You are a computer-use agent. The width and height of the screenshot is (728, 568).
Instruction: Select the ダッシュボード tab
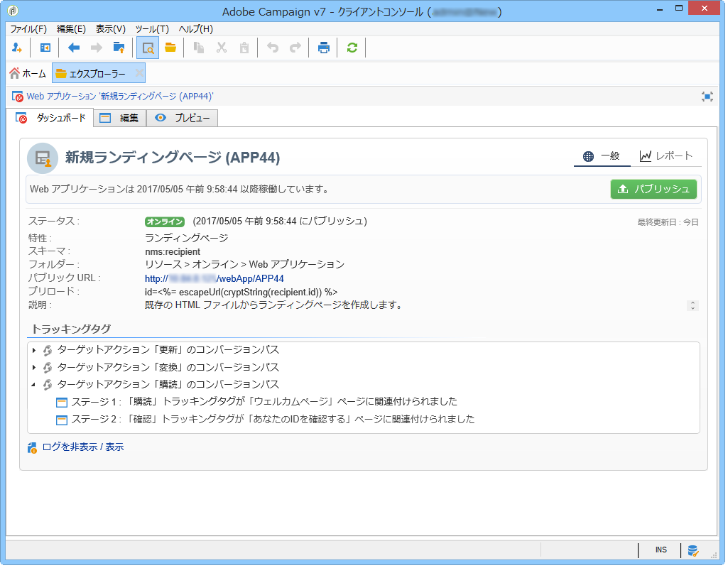(50, 119)
